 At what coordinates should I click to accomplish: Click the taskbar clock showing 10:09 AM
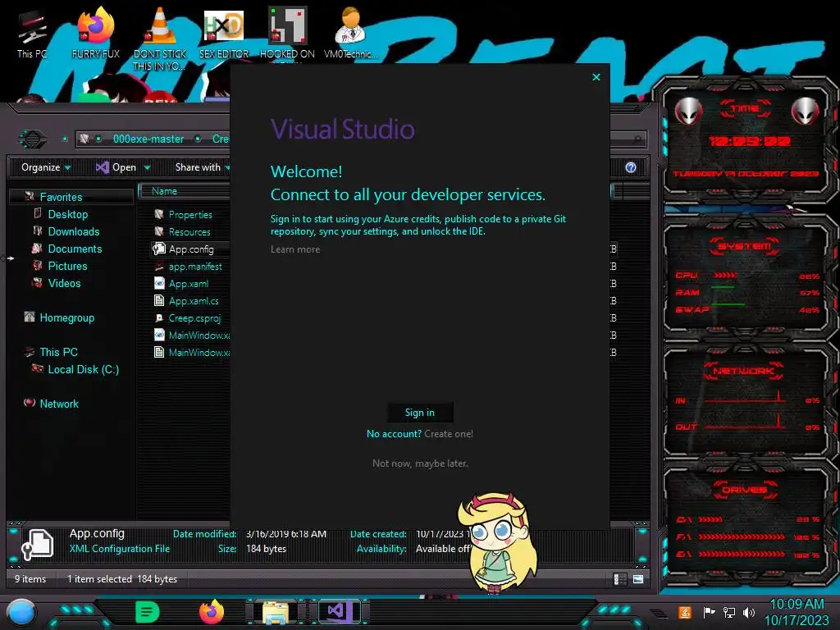[x=797, y=612]
